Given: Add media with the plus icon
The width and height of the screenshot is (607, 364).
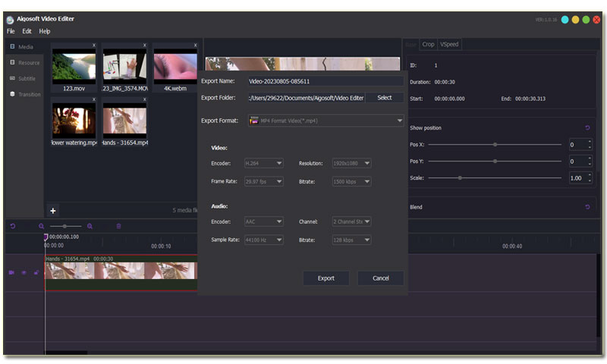Looking at the screenshot, I should (x=53, y=210).
